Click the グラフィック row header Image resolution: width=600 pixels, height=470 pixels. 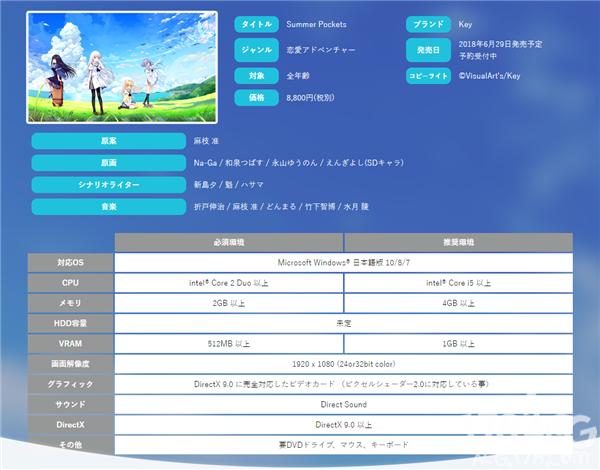click(x=70, y=384)
